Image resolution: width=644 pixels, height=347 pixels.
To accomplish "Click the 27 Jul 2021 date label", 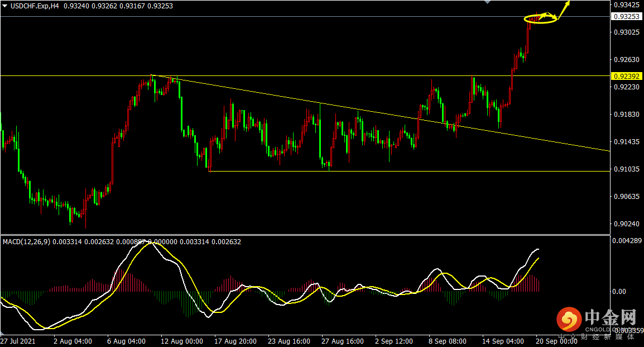I will pyautogui.click(x=18, y=341).
